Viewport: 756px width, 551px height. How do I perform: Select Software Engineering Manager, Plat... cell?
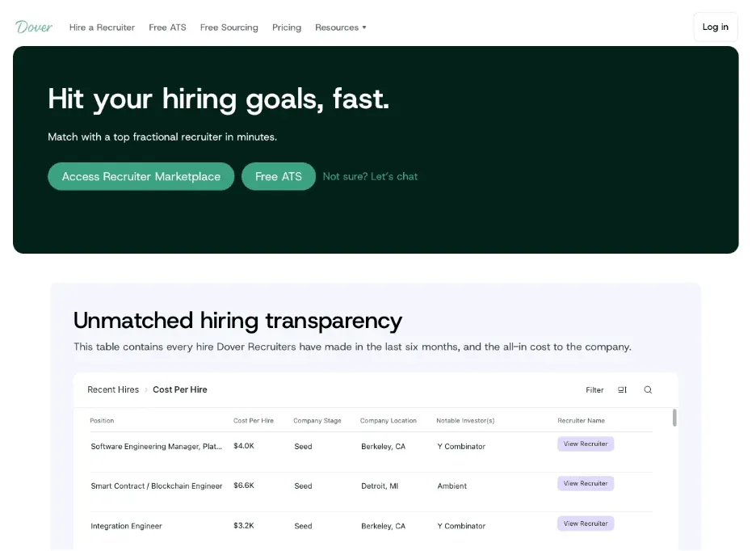(x=156, y=446)
